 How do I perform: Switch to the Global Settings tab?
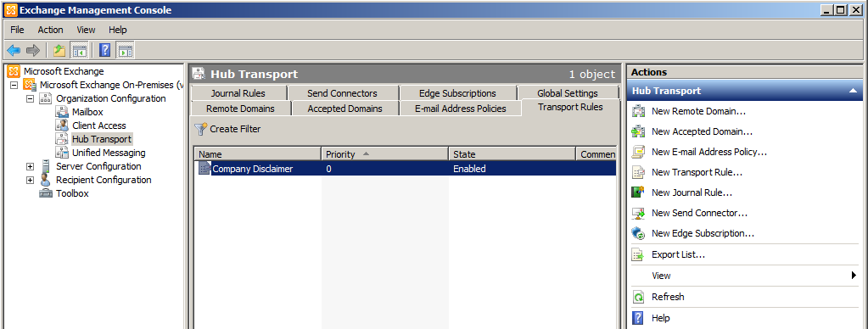568,93
